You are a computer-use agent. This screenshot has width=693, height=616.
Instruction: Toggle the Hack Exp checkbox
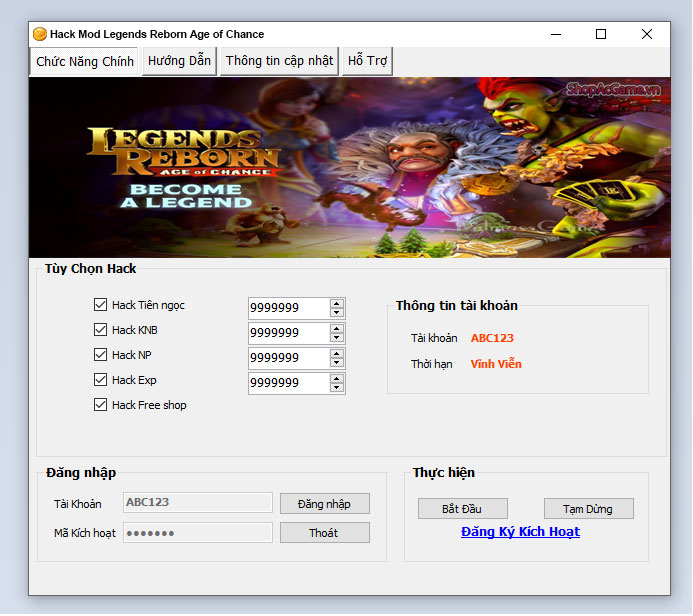100,380
